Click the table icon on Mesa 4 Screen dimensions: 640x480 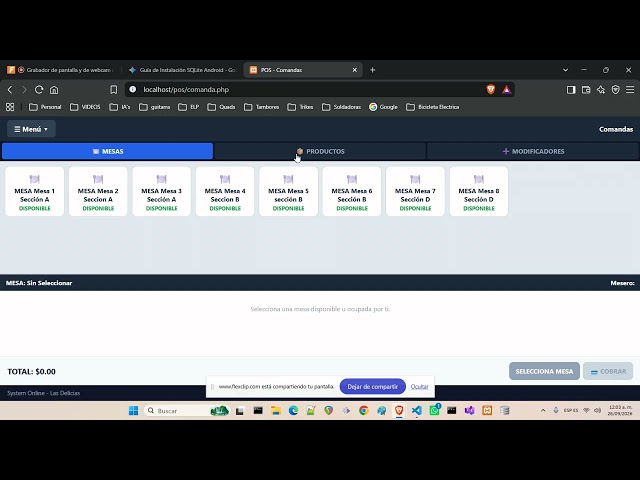click(x=225, y=179)
